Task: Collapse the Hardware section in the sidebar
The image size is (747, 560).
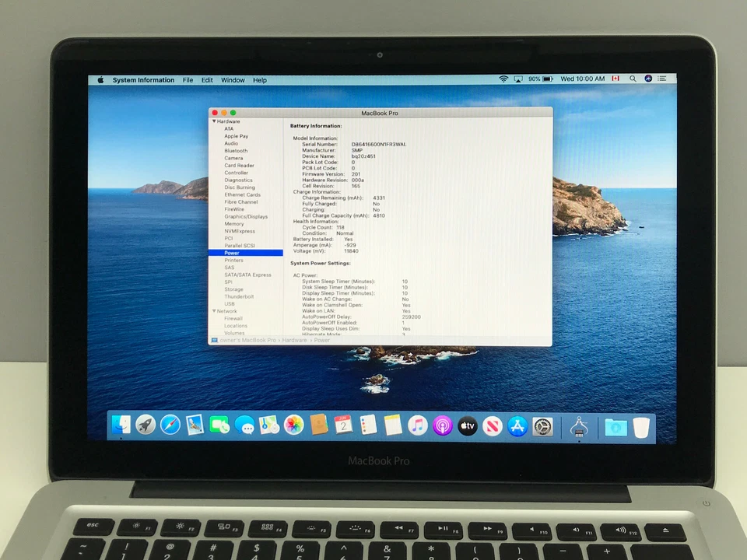Action: [214, 121]
